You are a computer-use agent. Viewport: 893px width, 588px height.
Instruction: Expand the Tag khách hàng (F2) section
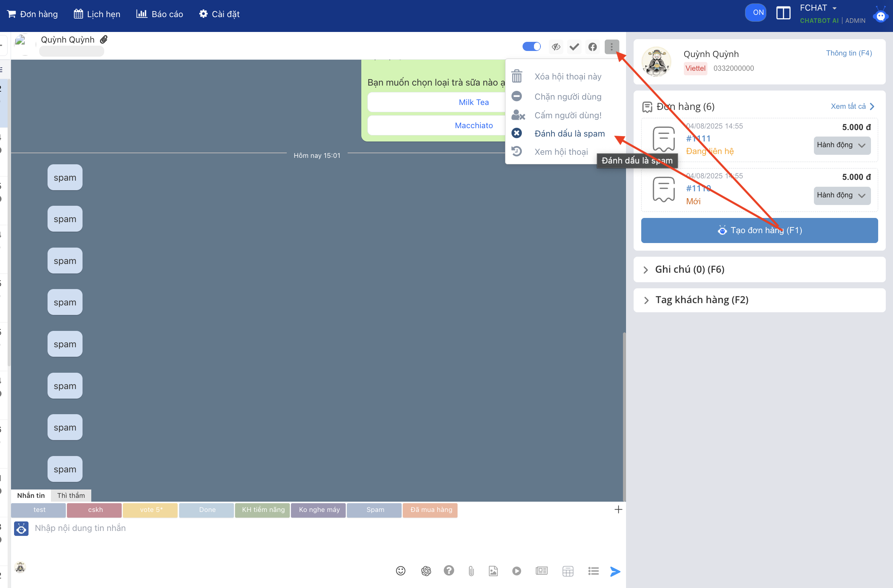pyautogui.click(x=701, y=300)
